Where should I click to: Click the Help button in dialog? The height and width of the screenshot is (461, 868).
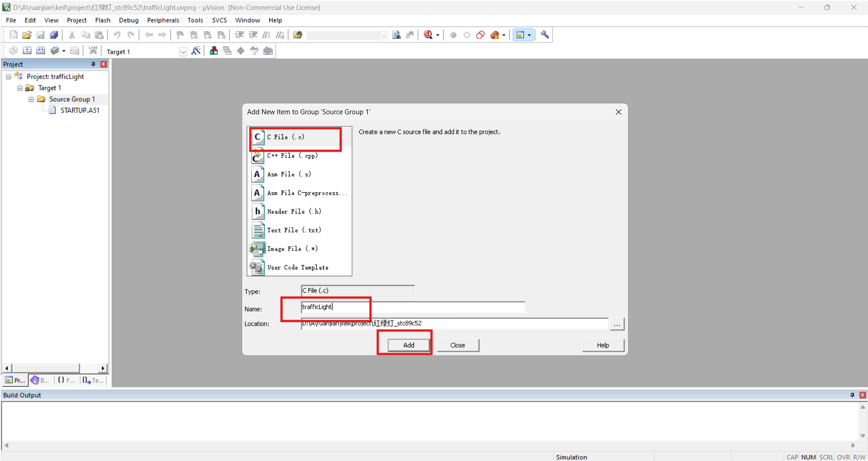tap(603, 345)
